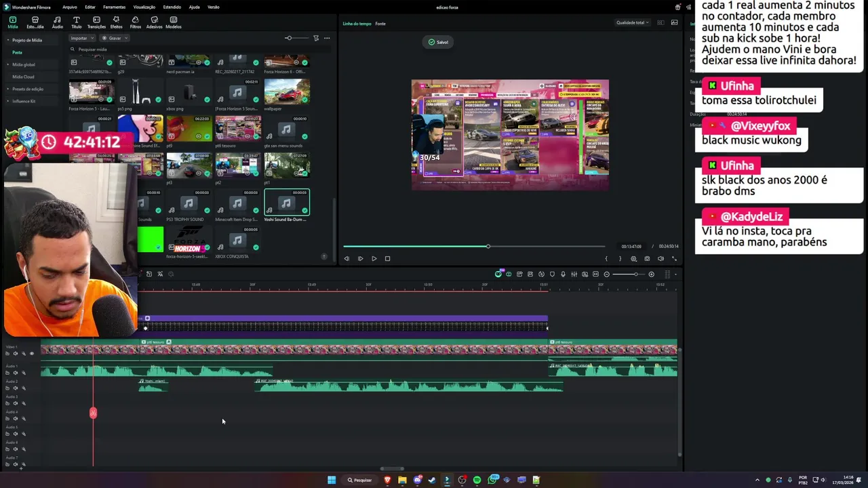This screenshot has height=488, width=868.
Task: Play from start in preview controls
Action: pos(360,258)
